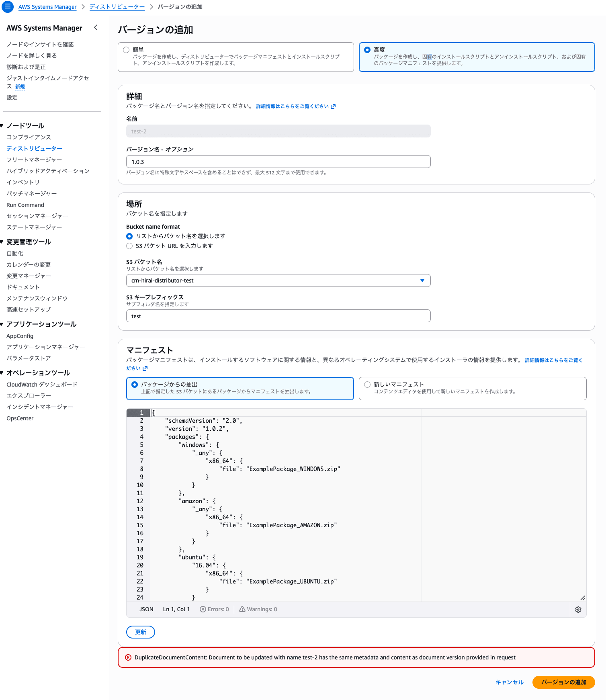This screenshot has width=606, height=700.
Task: Click the error icon in DuplicateDocumentContent alert
Action: 128,657
